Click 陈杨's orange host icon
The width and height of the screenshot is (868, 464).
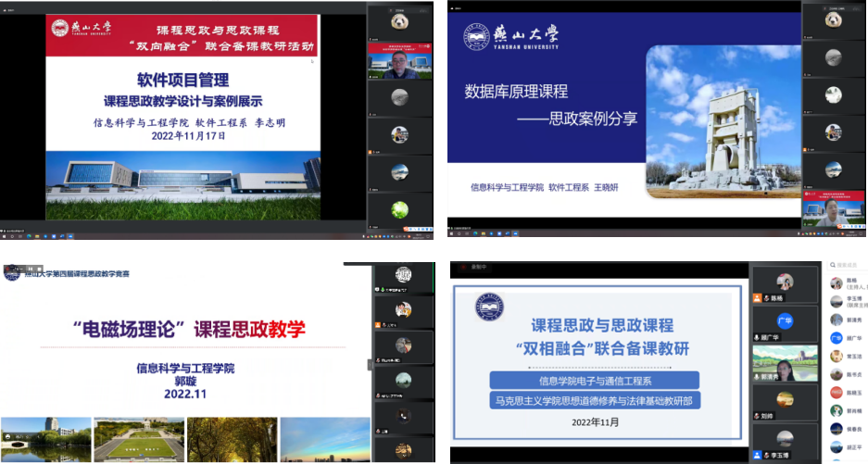tap(757, 298)
